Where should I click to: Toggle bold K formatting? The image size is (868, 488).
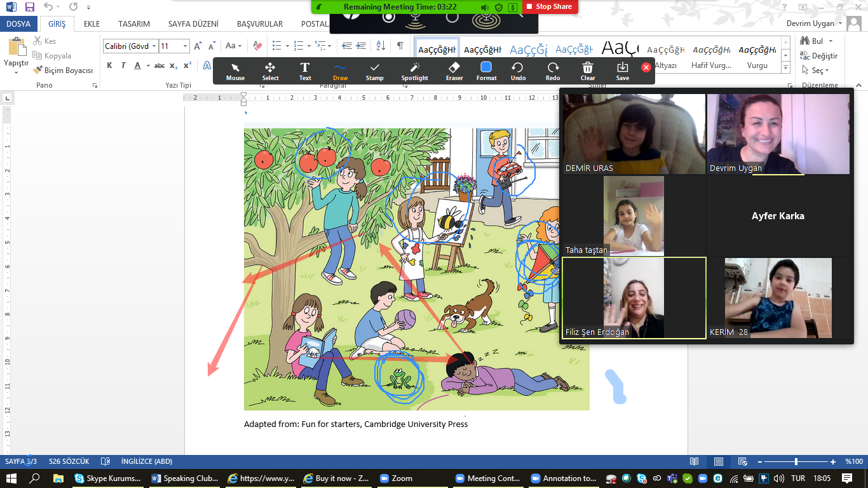coord(109,65)
